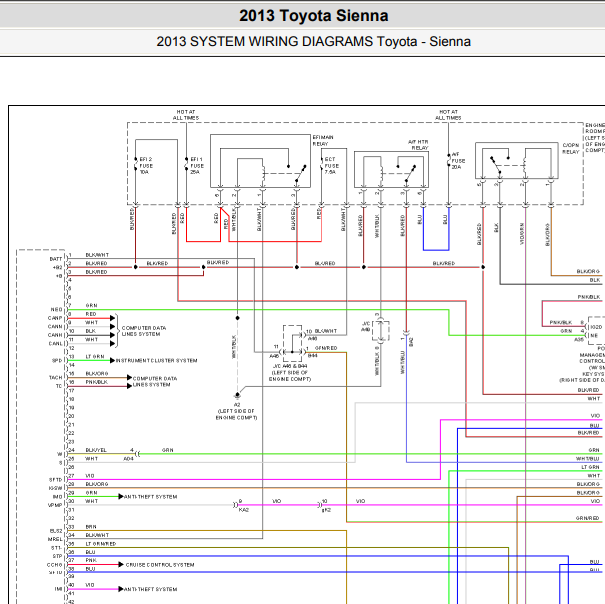Select the "SFTD" label at pin 27
The height and width of the screenshot is (604, 605).
coord(56,480)
